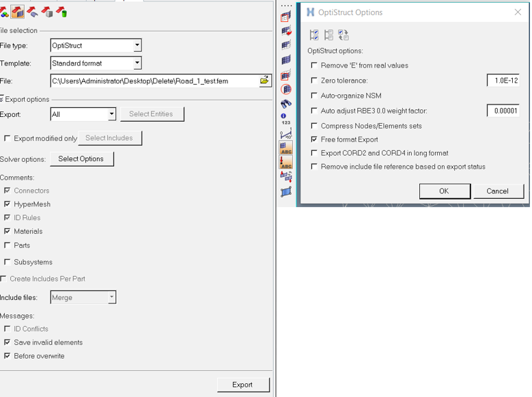Click the RBE3 weight factor 0.00001 field
This screenshot has width=532, height=397.
[503, 111]
